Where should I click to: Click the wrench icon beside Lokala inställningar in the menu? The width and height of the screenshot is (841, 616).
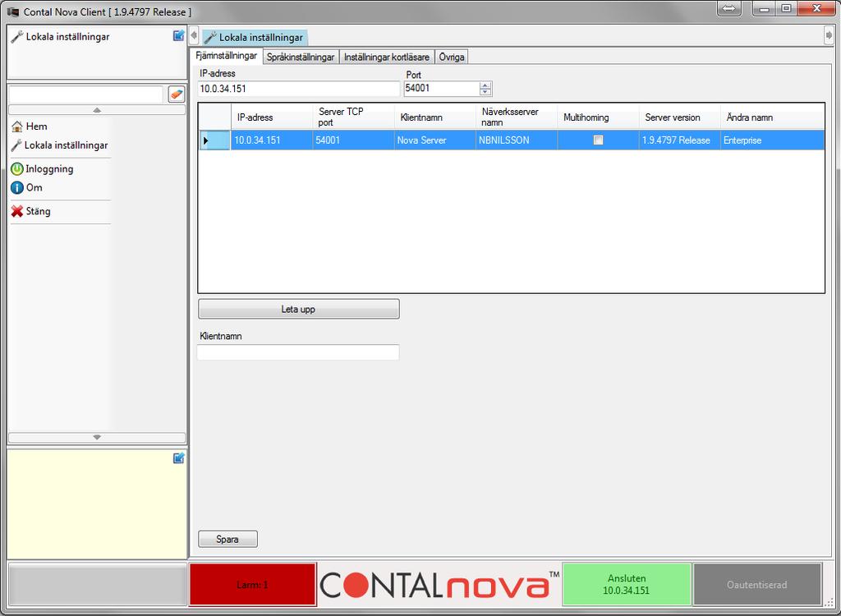16,145
